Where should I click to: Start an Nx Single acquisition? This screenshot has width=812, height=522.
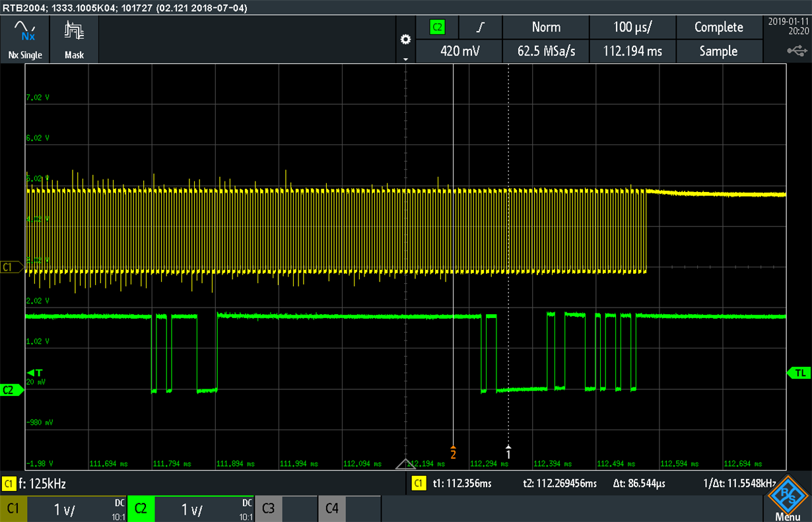tap(25, 40)
